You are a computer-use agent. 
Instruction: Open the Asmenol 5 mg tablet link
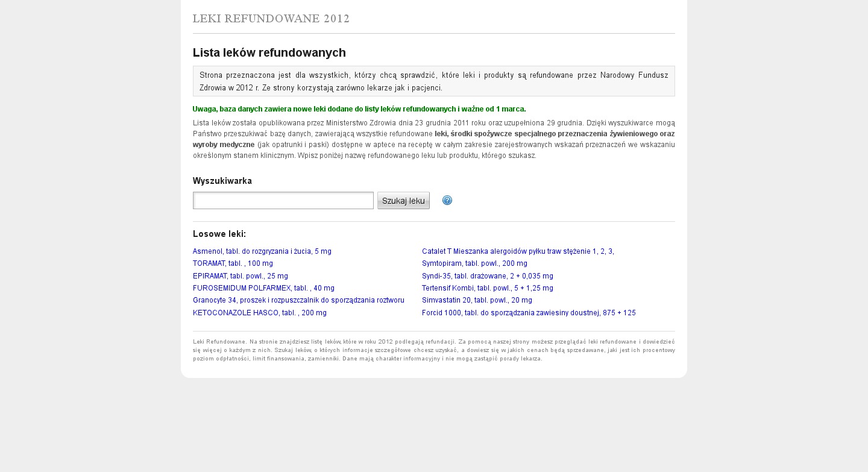point(262,251)
